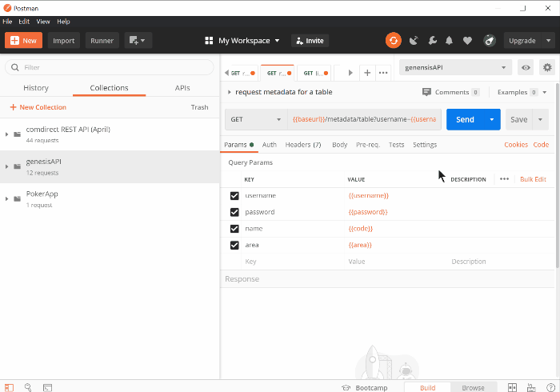This screenshot has height=392, width=560.
Task: Open Examples dropdown
Action: tap(522, 92)
